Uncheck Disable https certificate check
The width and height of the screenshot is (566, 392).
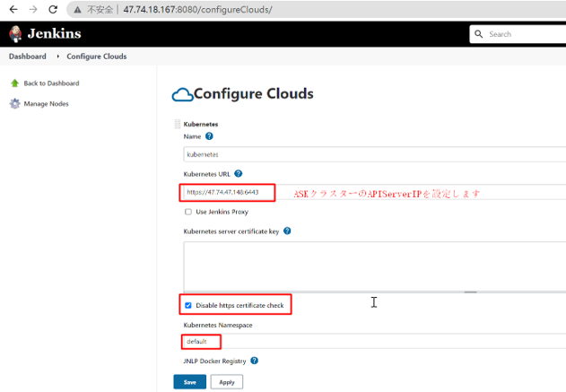pyautogui.click(x=188, y=305)
